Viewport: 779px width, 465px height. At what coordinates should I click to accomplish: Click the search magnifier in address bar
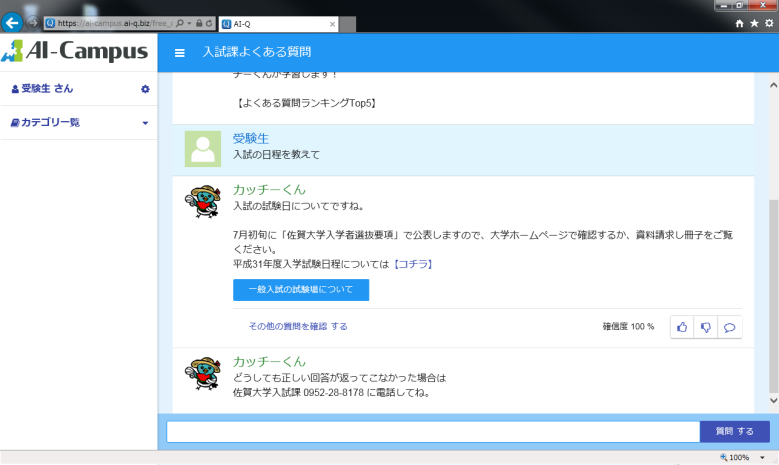[x=180, y=23]
